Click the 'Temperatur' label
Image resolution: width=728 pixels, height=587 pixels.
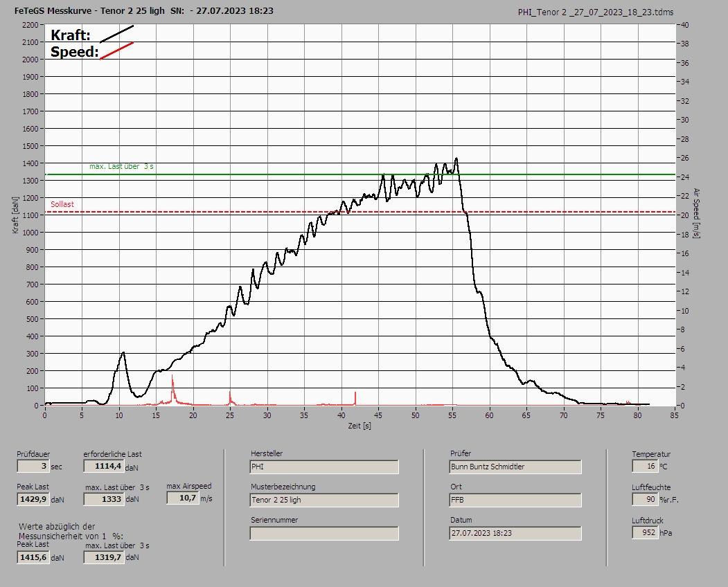[651, 454]
